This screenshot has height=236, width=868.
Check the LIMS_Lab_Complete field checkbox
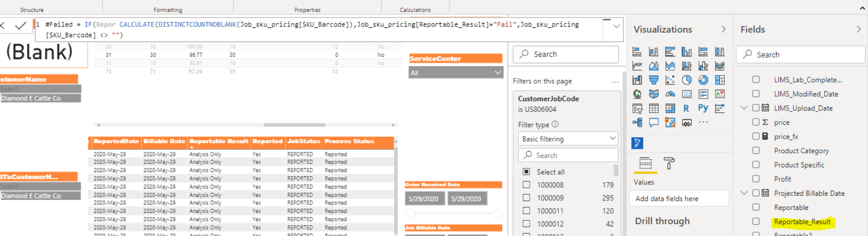coord(756,79)
